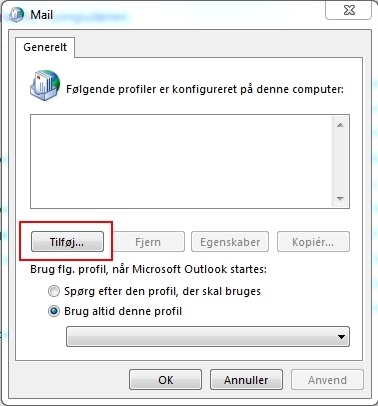Screen dimensions: 378x406
Task: Click the scroll up arrow in profile list
Action: point(340,125)
